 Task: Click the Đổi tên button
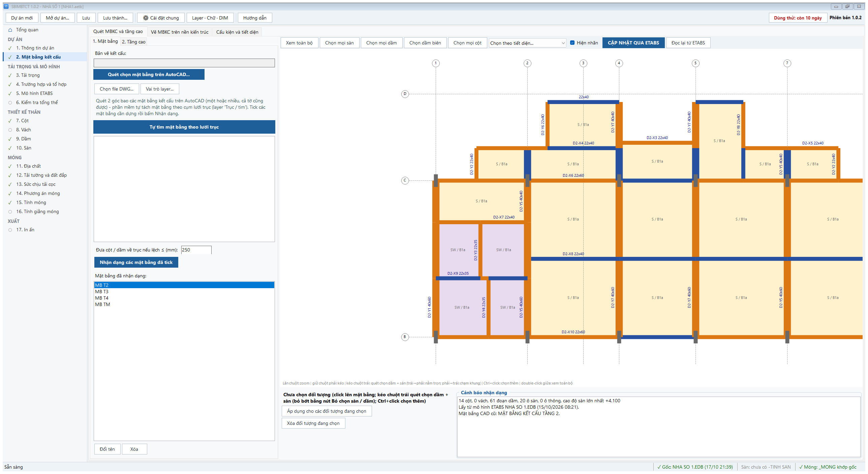click(107, 449)
